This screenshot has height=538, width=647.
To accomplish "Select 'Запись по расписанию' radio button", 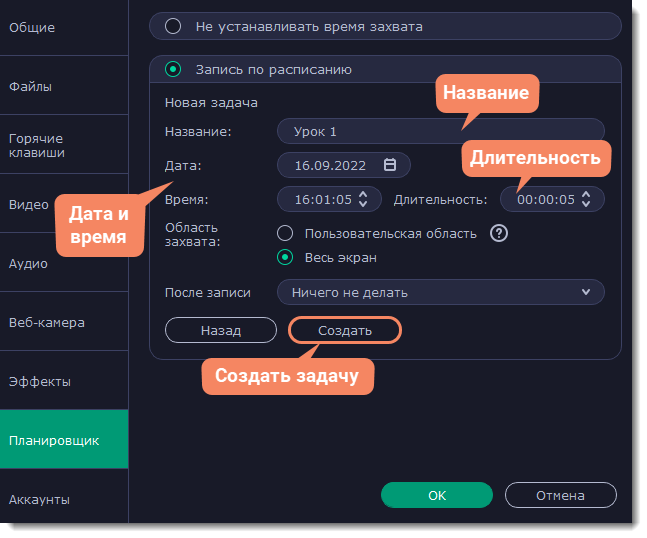I will coord(172,70).
